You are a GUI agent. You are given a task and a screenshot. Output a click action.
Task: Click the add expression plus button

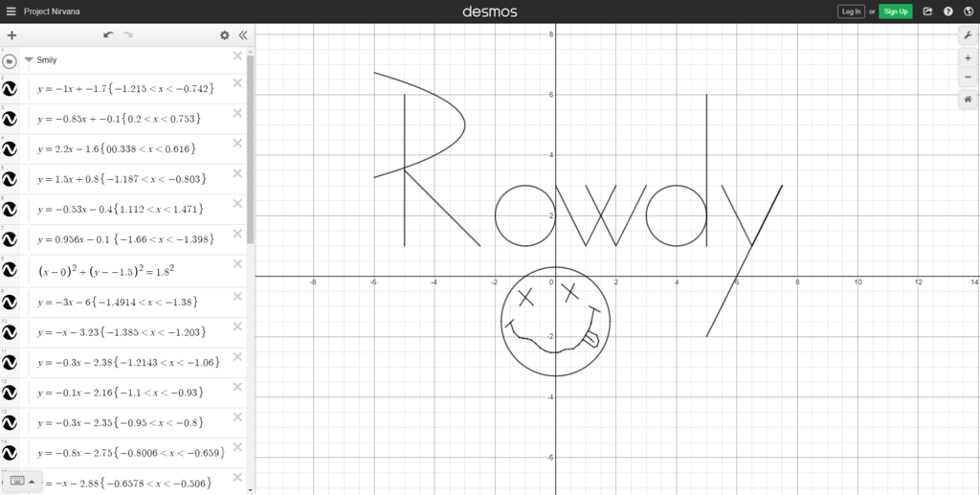coord(11,35)
